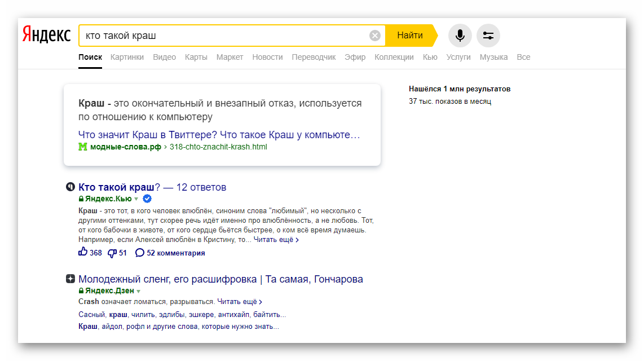The width and height of the screenshot is (644, 361).
Task: Expand the Яндекс.Кью dropdown arrow
Action: click(x=136, y=199)
